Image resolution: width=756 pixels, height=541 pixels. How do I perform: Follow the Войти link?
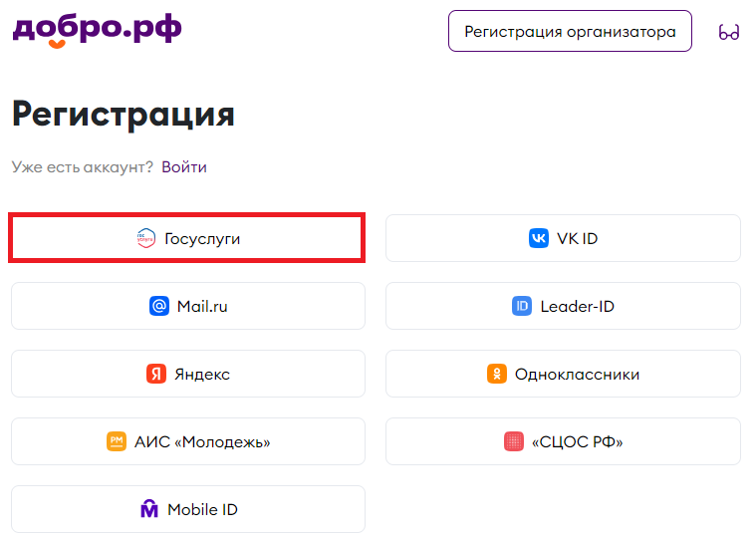coord(184,166)
